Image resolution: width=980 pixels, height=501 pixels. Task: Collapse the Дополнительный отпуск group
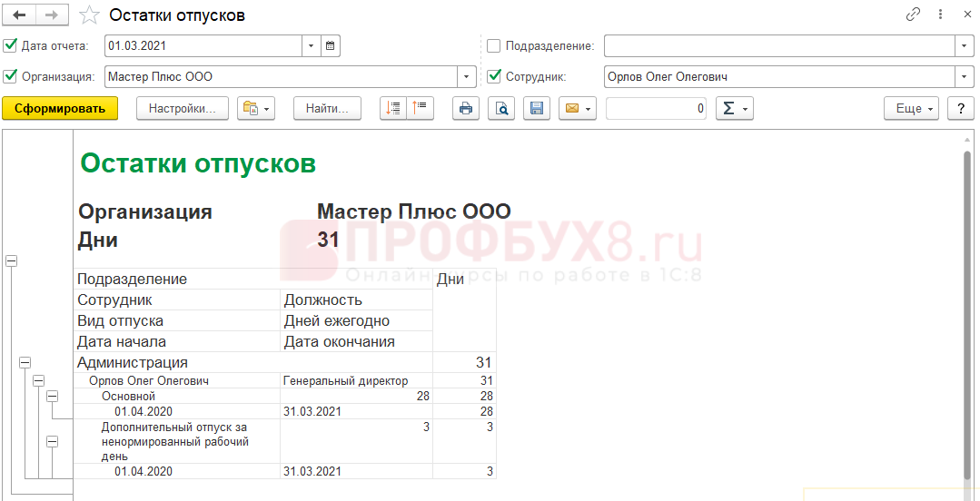pos(53,441)
